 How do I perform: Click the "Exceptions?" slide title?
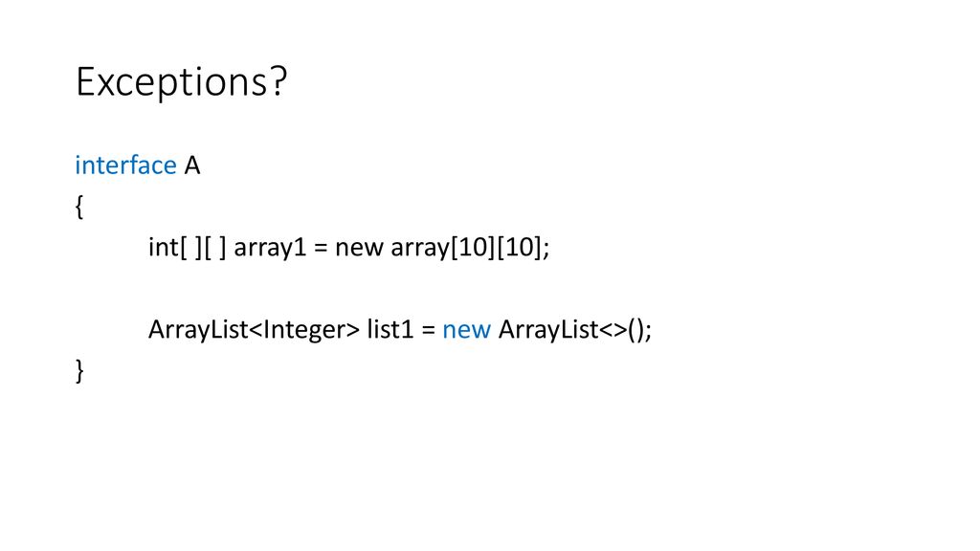coord(181,82)
